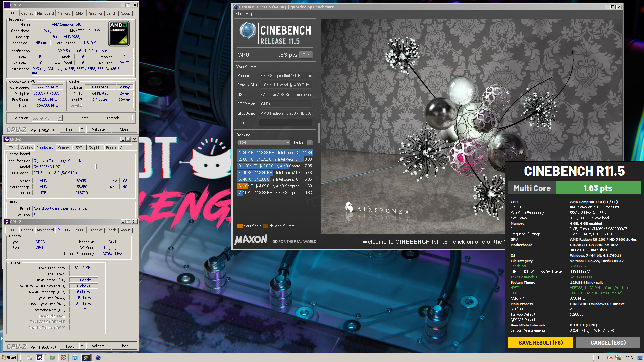The image size is (644, 362).
Task: Switch to Caches tab in CPU-Z Processor window
Action: tap(27, 13)
